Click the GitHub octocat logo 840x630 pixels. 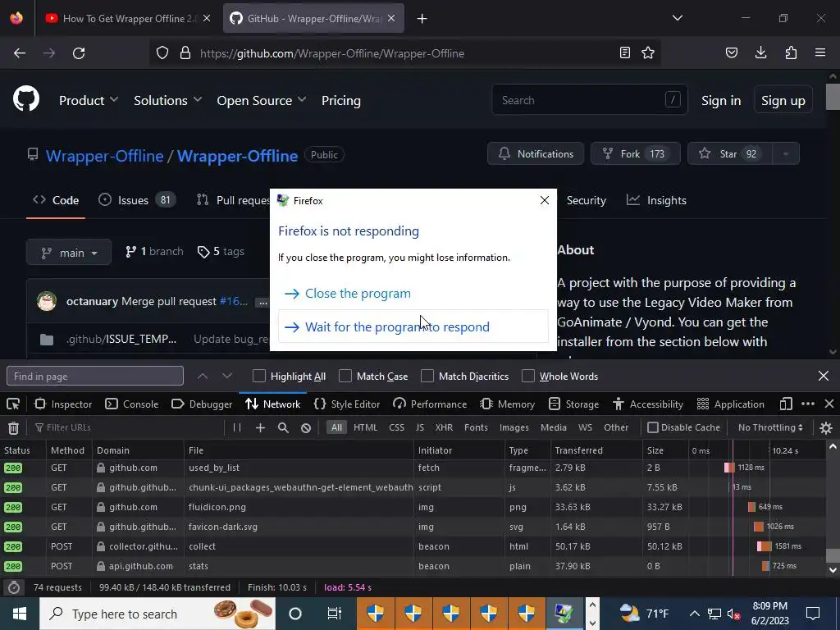click(x=26, y=99)
